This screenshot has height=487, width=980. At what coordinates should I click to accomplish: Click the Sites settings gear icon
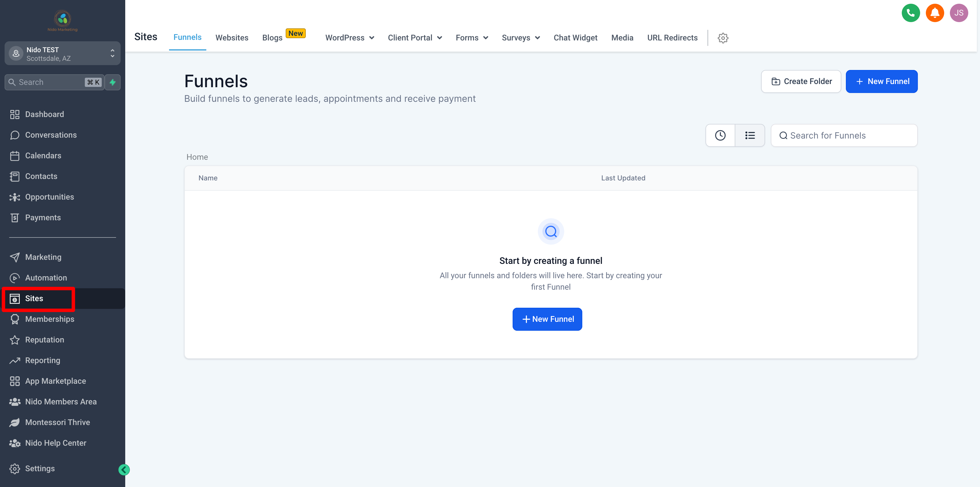point(723,38)
